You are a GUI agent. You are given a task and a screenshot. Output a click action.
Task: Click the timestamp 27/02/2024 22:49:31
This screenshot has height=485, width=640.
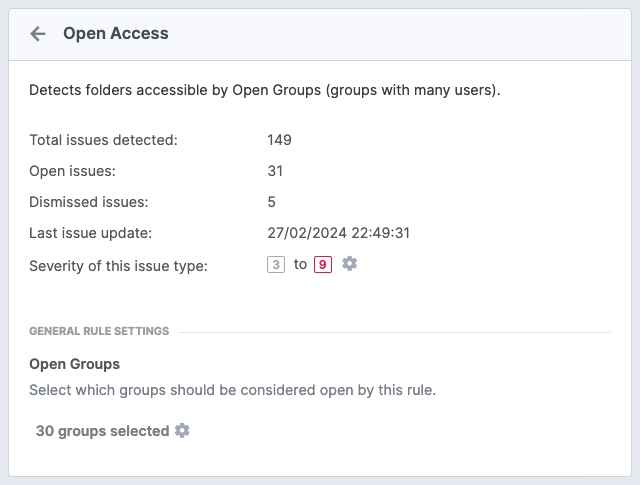[338, 233]
